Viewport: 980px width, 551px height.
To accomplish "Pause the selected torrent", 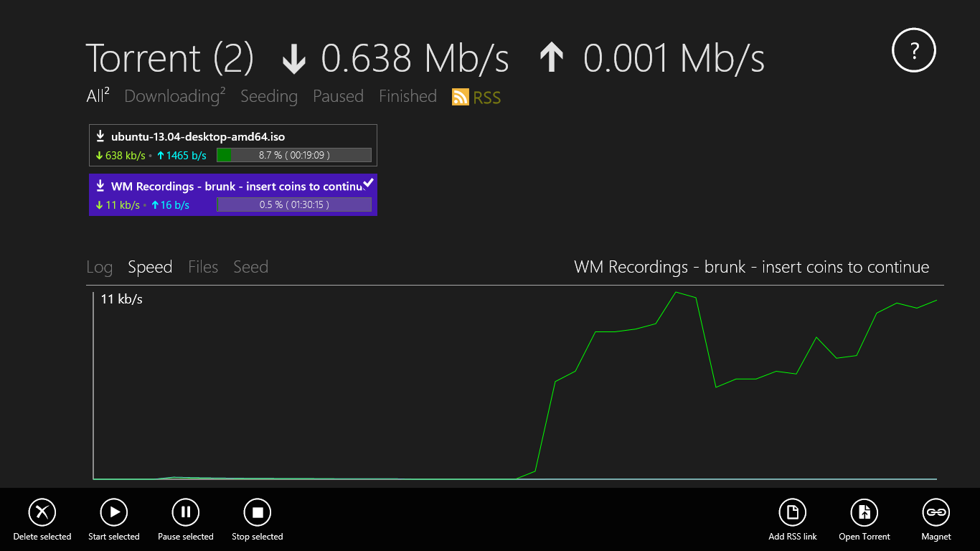I will pyautogui.click(x=186, y=512).
